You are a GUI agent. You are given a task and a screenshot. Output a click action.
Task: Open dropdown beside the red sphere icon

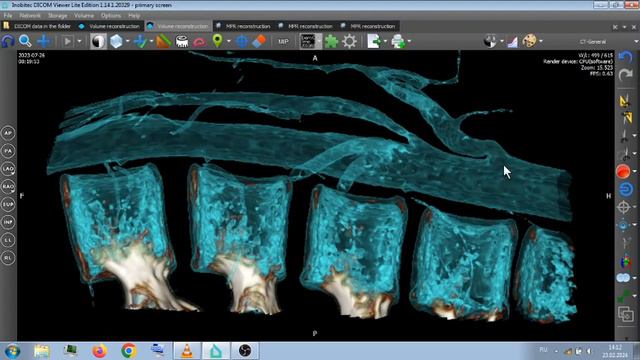coord(635,171)
